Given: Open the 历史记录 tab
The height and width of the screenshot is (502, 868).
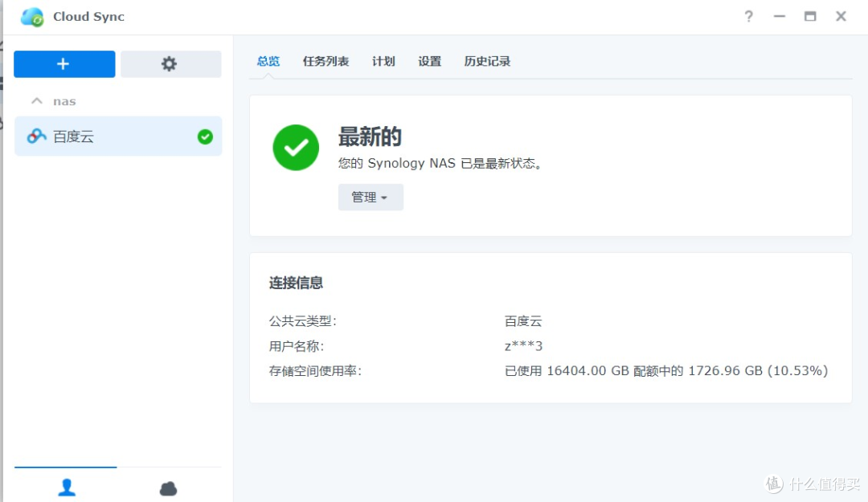Looking at the screenshot, I should click(487, 61).
